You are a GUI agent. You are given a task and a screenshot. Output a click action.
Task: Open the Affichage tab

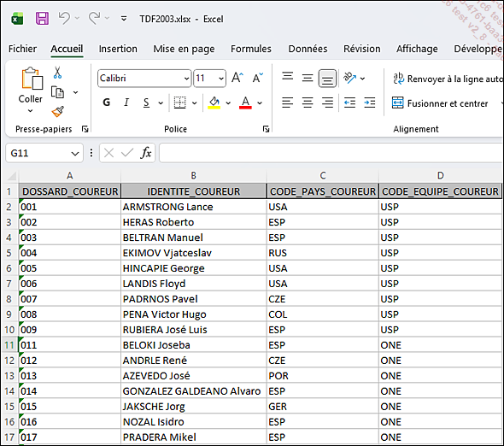coord(417,49)
